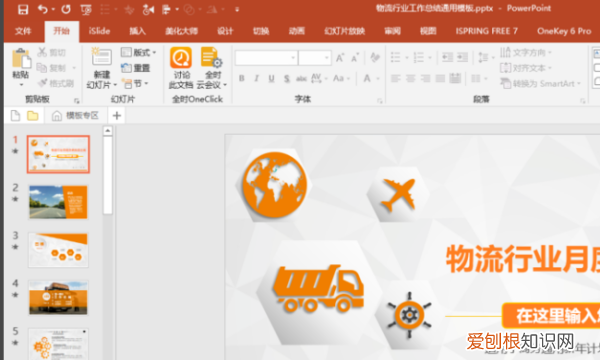The image size is (600, 360).
Task: Click the 粘贴 (Paste) clipboard icon
Action: click(x=21, y=58)
